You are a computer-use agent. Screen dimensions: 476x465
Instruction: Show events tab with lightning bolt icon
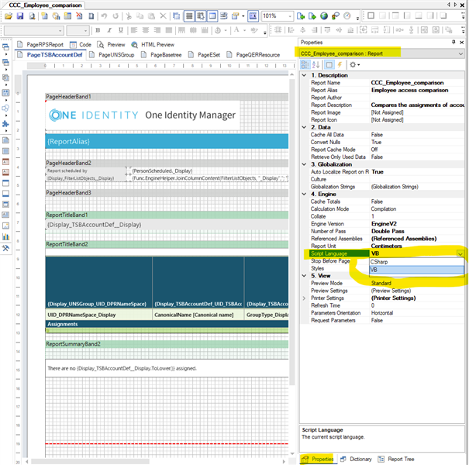(340, 64)
